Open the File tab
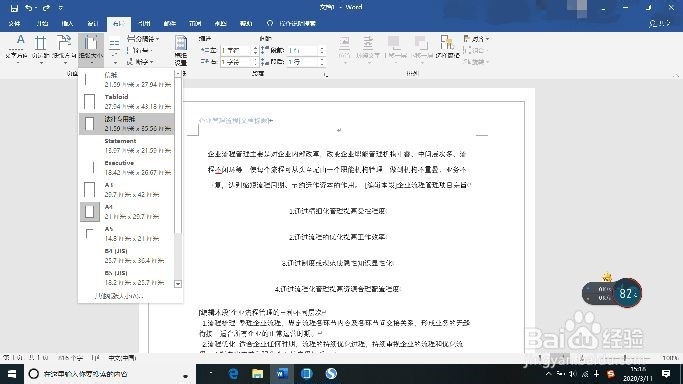This screenshot has height=384, width=683. (x=14, y=24)
